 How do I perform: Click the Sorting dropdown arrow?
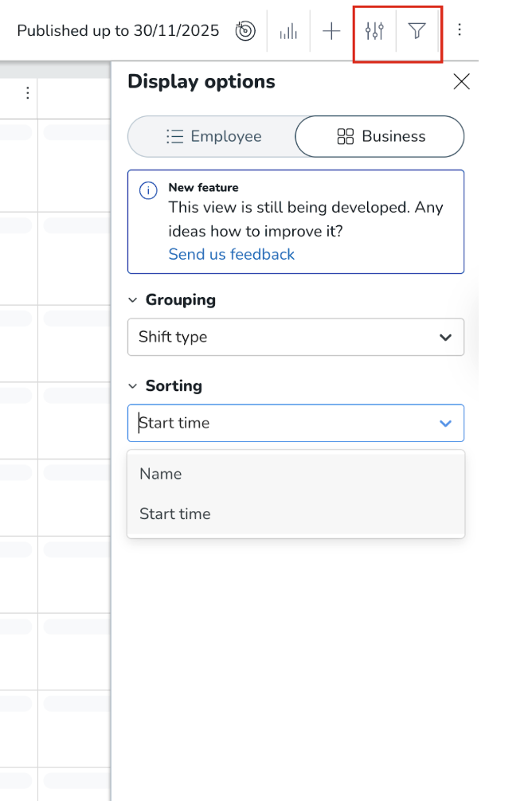pos(445,423)
